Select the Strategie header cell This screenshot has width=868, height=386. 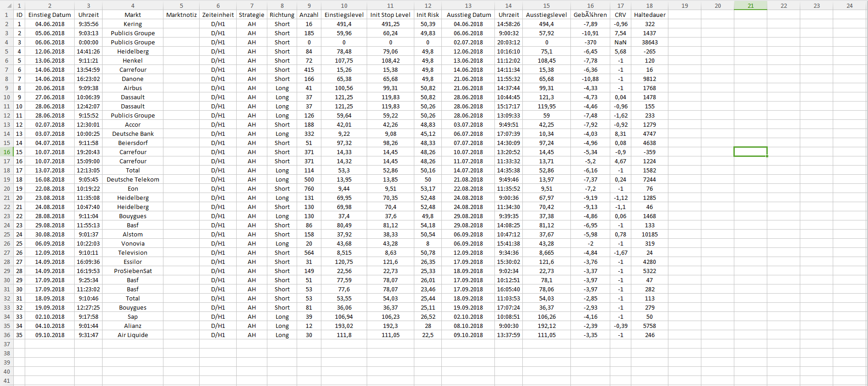(x=252, y=15)
